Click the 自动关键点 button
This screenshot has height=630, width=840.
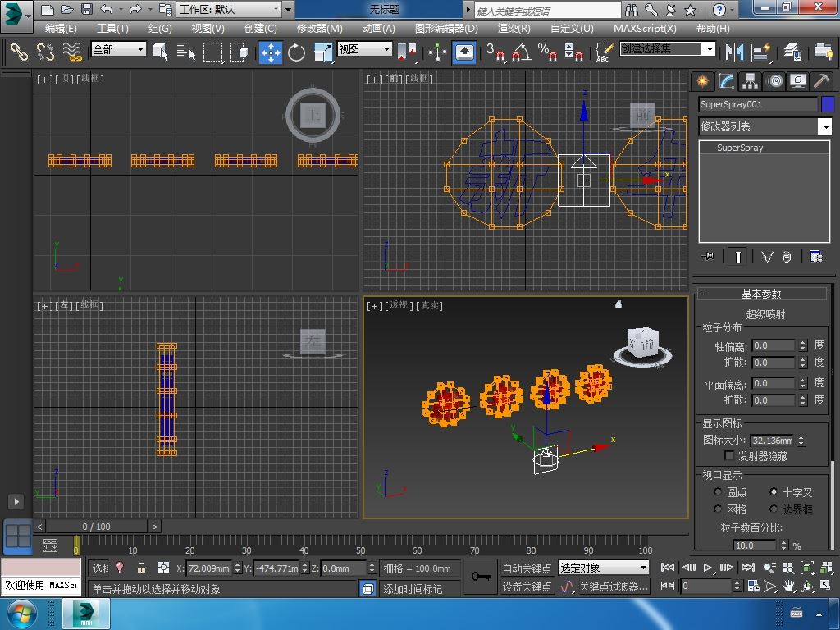click(x=527, y=568)
